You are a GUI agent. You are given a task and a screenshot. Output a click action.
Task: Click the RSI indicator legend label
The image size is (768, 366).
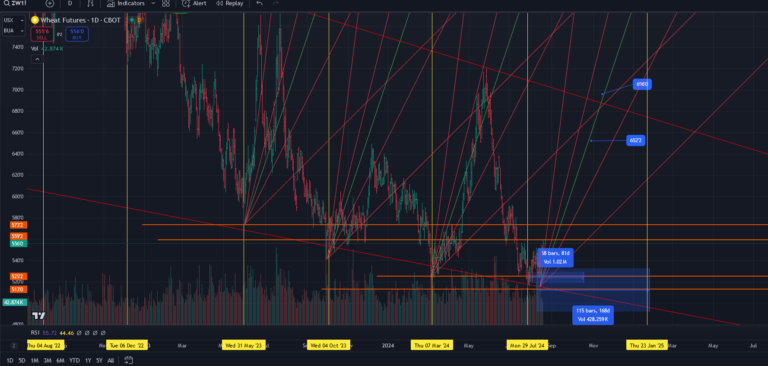(35, 333)
